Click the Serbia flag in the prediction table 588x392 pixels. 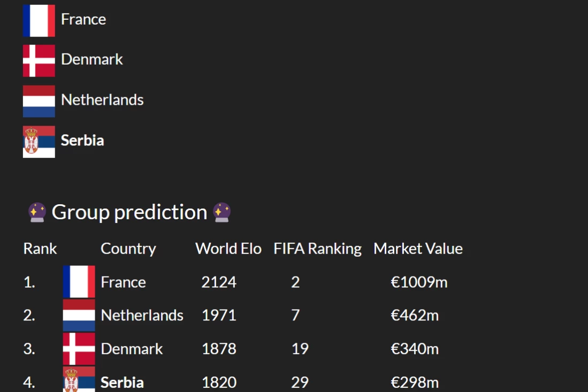pos(79,380)
